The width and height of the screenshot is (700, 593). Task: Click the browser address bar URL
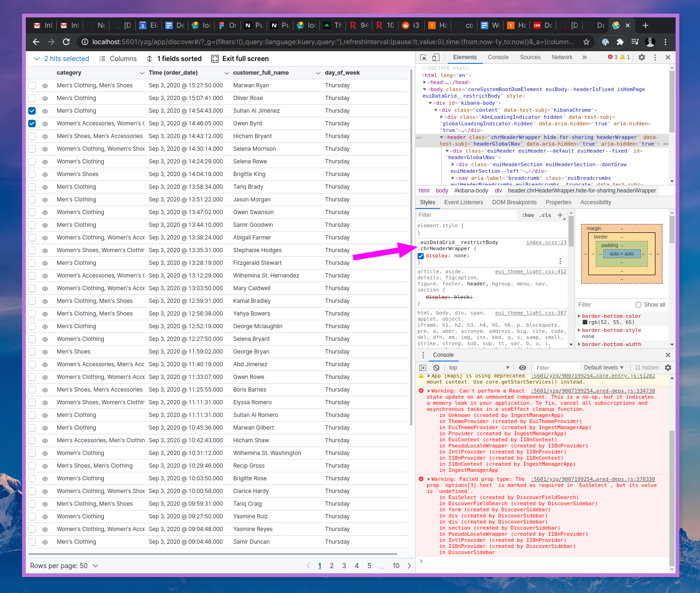point(333,42)
